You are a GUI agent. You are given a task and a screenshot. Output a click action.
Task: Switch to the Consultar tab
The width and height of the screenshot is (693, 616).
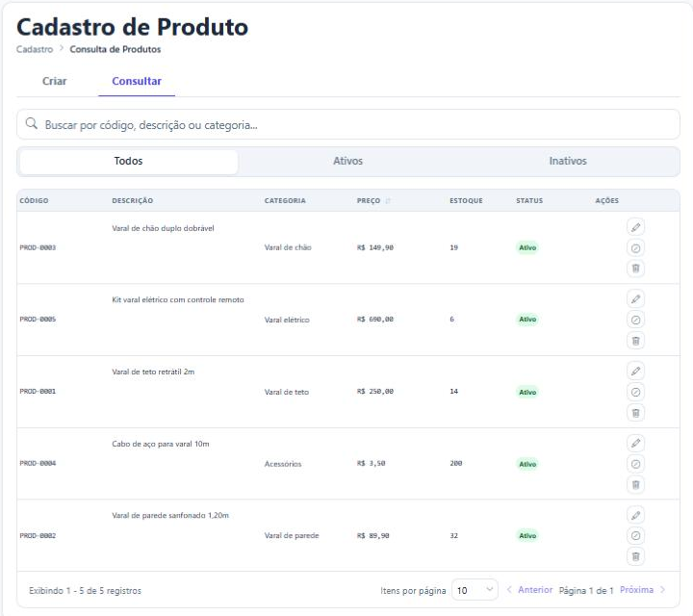click(x=137, y=81)
